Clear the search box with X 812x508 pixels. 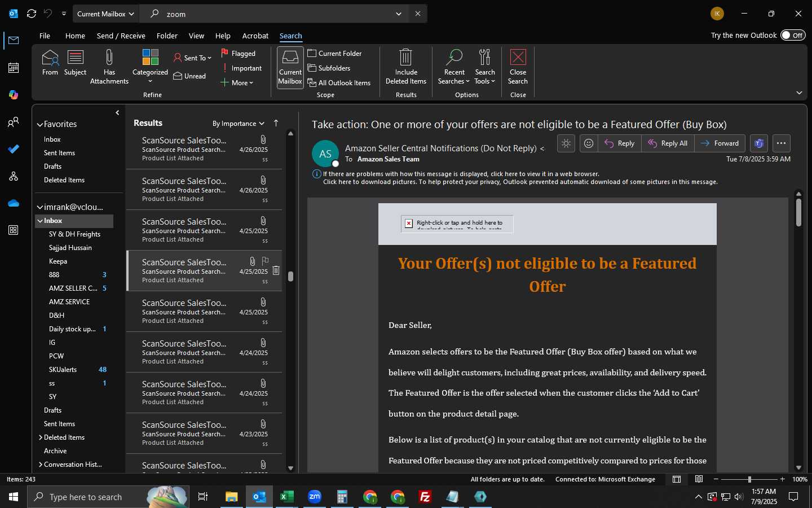(418, 14)
